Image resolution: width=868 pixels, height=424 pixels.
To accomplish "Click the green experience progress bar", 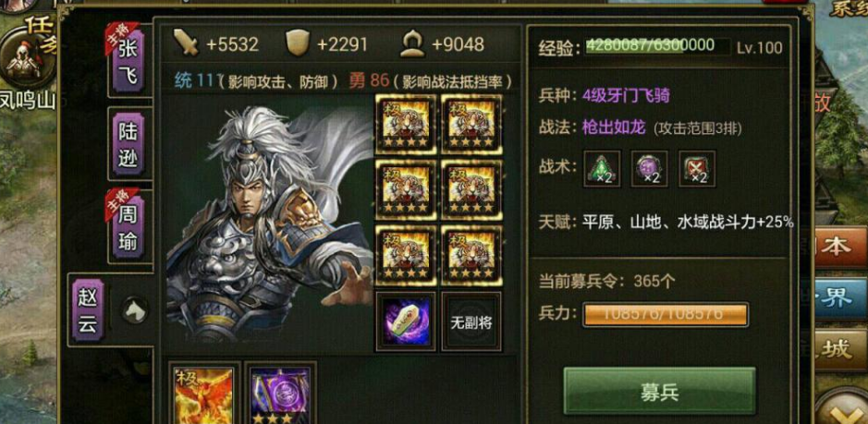I will 658,46.
